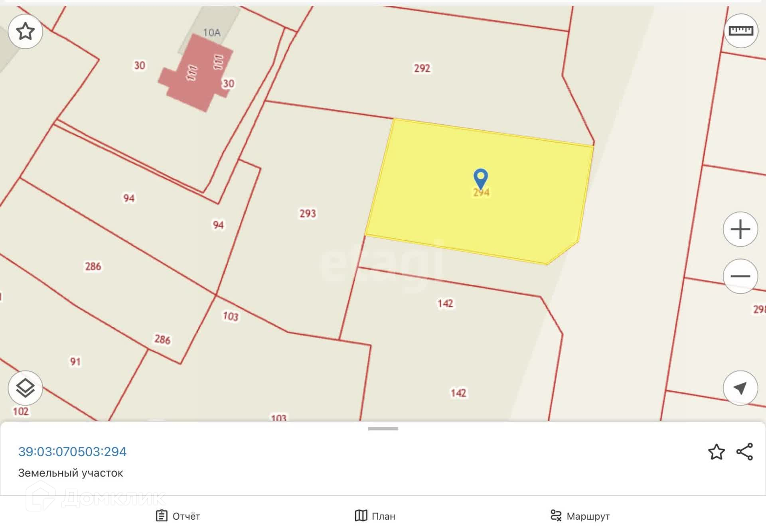The width and height of the screenshot is (766, 532).
Task: Open the Отчёт tab
Action: click(178, 516)
